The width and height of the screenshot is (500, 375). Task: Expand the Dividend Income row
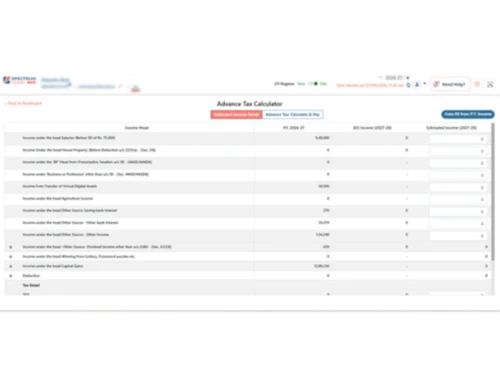point(11,247)
